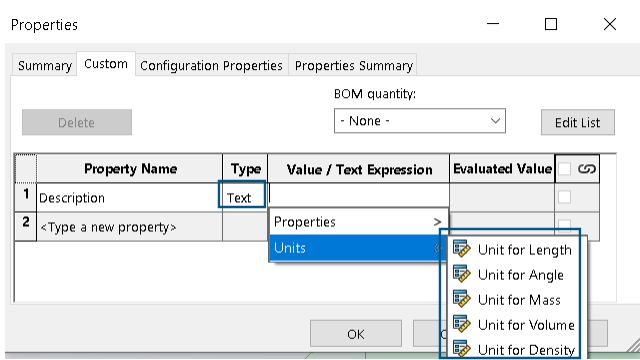Click the OK button

(x=356, y=333)
